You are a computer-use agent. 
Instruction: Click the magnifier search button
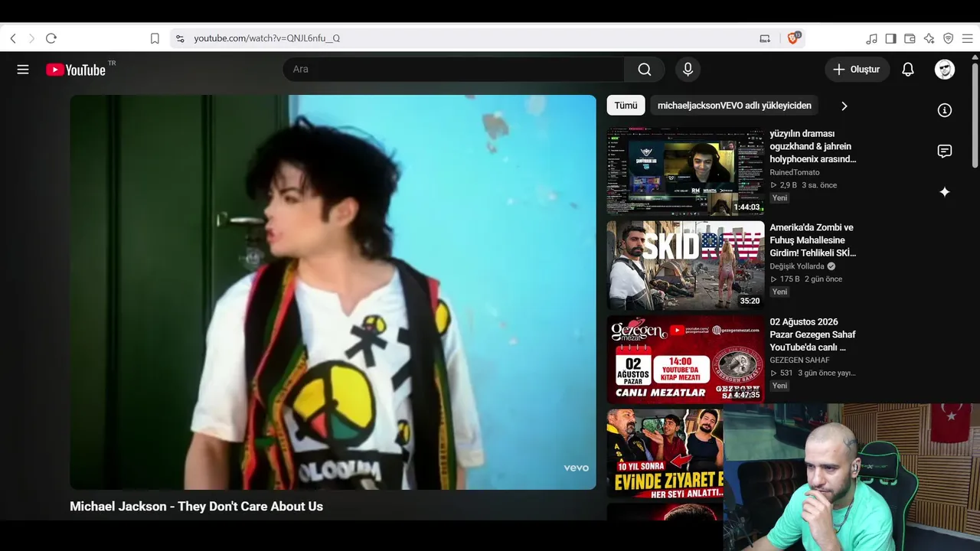coord(645,70)
